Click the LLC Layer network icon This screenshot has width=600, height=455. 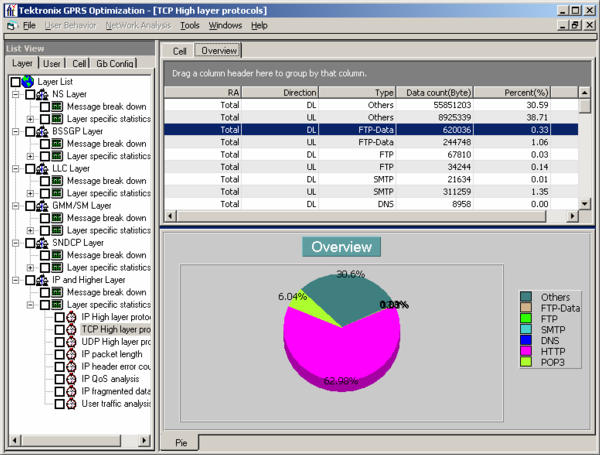point(42,168)
